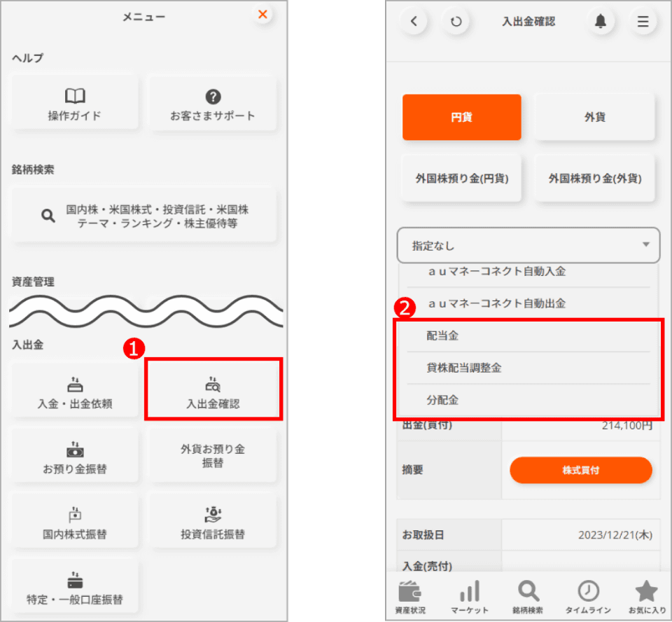Tap the notification bell icon
The height and width of the screenshot is (622, 672).
pos(601,21)
